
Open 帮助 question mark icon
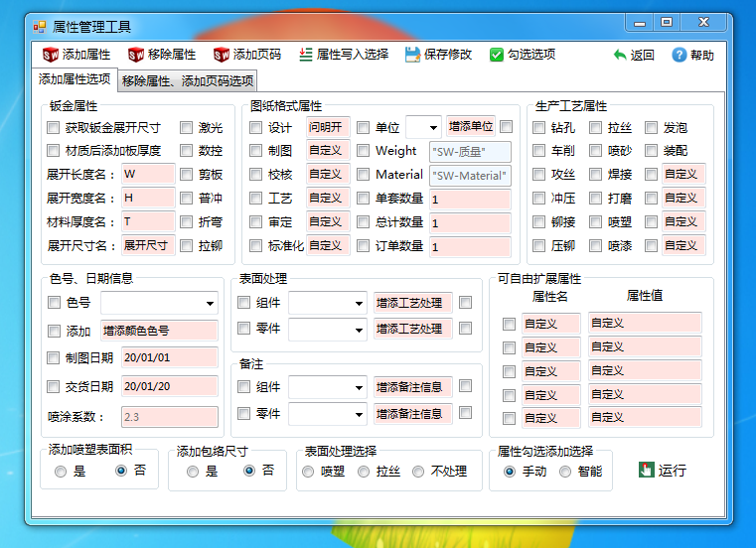[x=679, y=55]
